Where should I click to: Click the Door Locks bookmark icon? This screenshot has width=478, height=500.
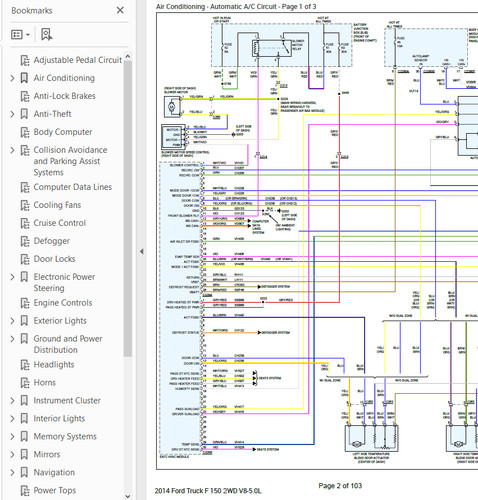tap(25, 259)
